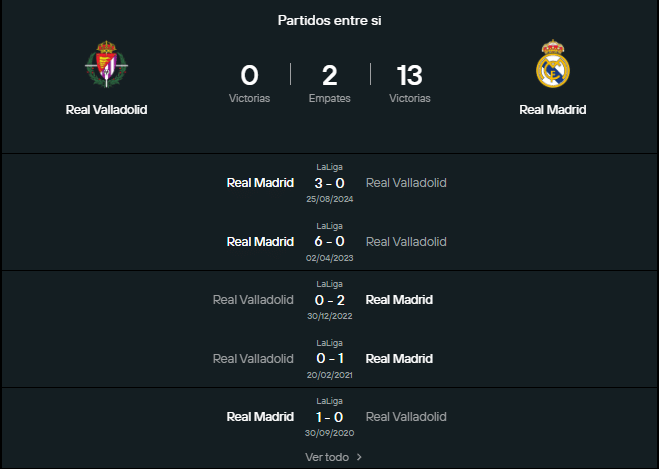659x469 pixels.
Task: Click the Real Valladolid club crest
Action: click(x=105, y=66)
